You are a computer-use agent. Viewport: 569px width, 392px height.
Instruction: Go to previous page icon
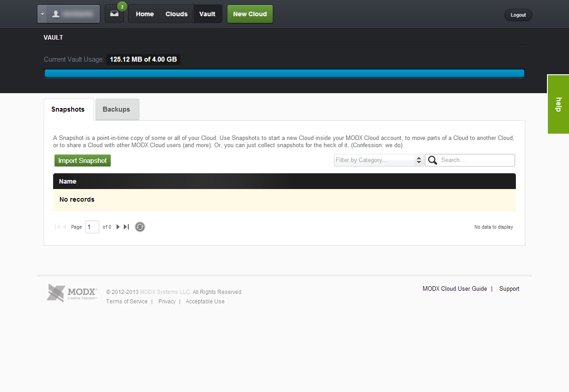coord(64,227)
